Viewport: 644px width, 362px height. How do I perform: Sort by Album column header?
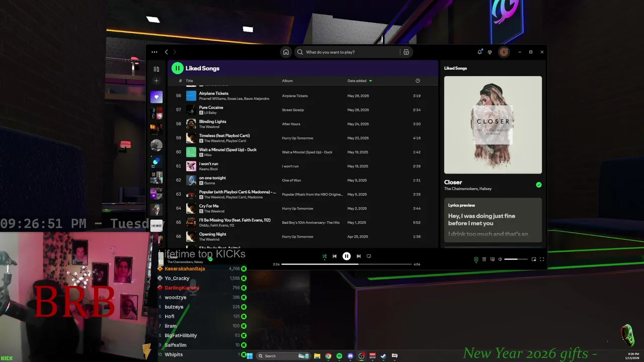click(x=287, y=80)
